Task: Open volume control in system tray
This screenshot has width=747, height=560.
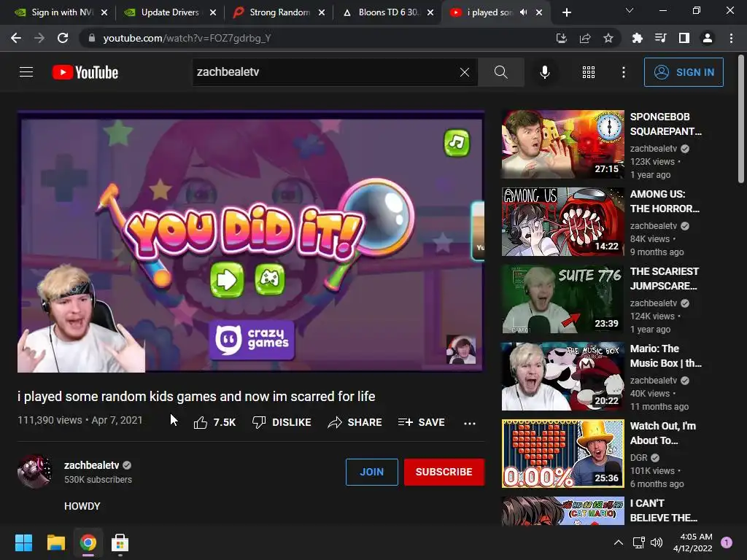Action: coord(657,542)
